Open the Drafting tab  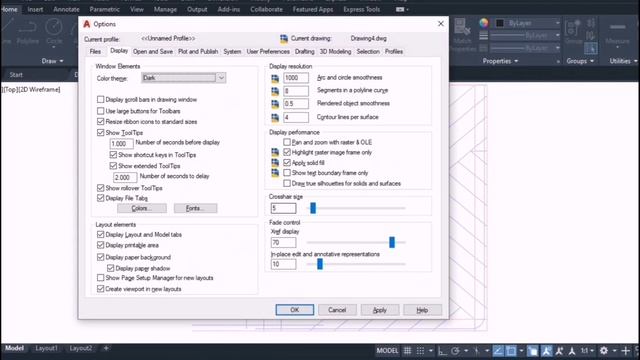pyautogui.click(x=304, y=51)
